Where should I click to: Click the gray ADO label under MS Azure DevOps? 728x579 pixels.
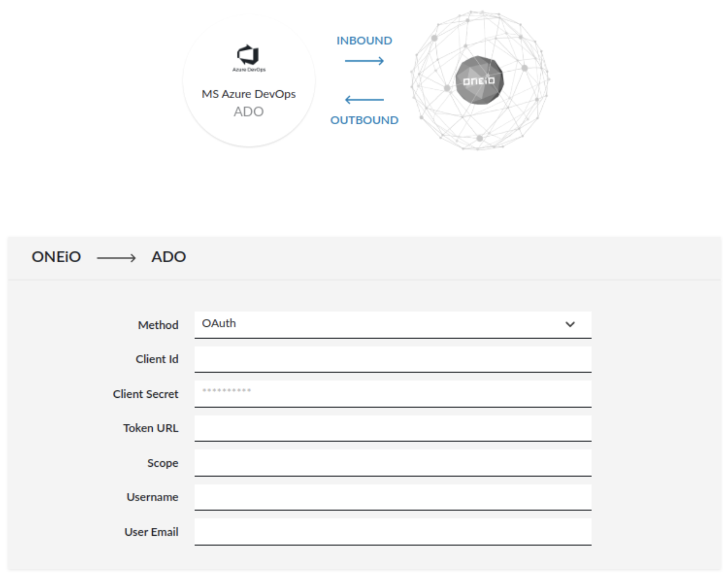[248, 112]
